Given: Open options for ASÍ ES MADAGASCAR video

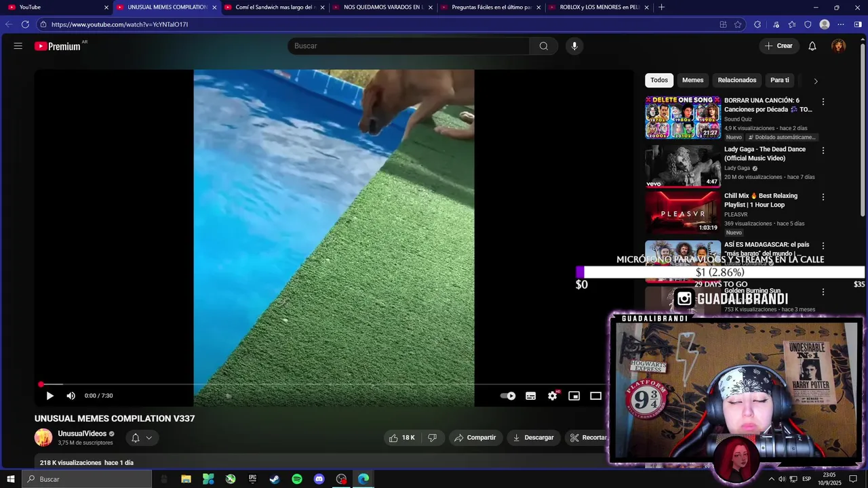Looking at the screenshot, I should click(x=823, y=246).
